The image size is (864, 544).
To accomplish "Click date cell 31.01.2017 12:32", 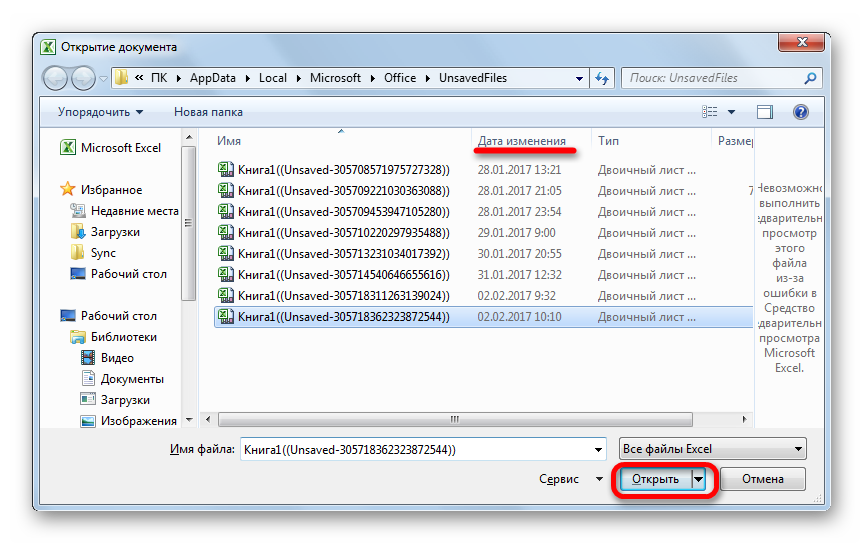I will (x=520, y=274).
